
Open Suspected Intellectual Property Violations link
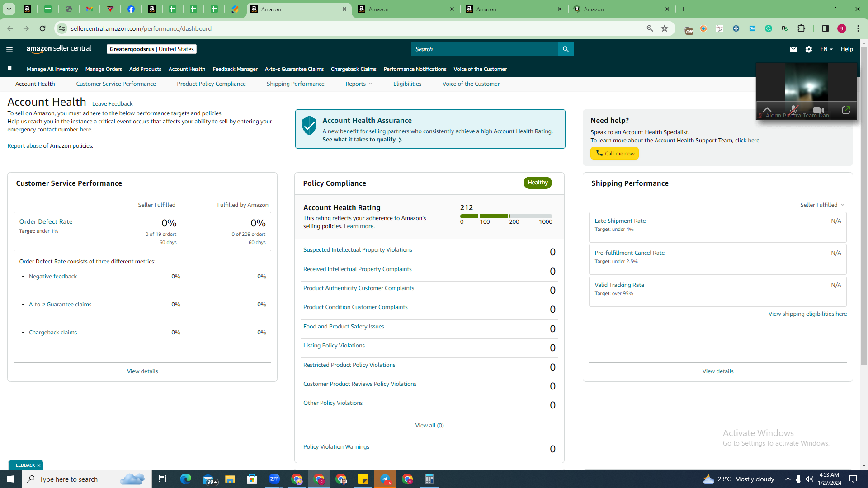pos(358,250)
